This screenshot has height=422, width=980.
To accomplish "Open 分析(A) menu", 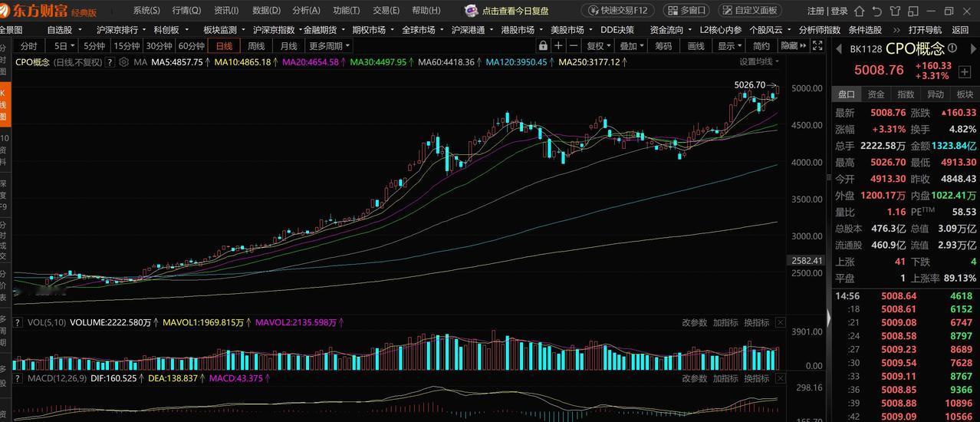I will (x=307, y=11).
